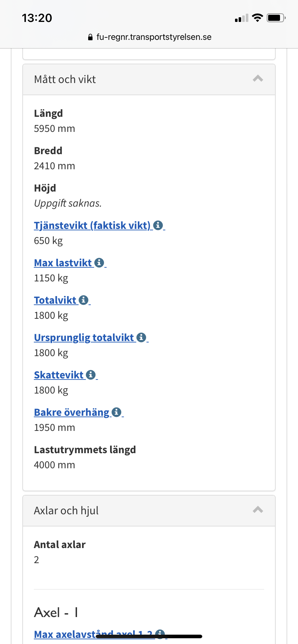Tap info icon next to Skattevikt

tap(91, 375)
